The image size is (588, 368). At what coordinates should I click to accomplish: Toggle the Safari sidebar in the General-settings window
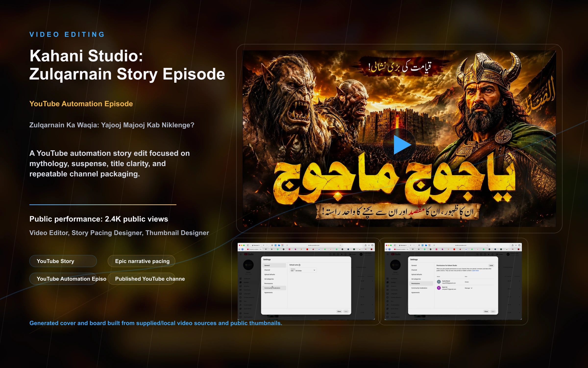248,245
